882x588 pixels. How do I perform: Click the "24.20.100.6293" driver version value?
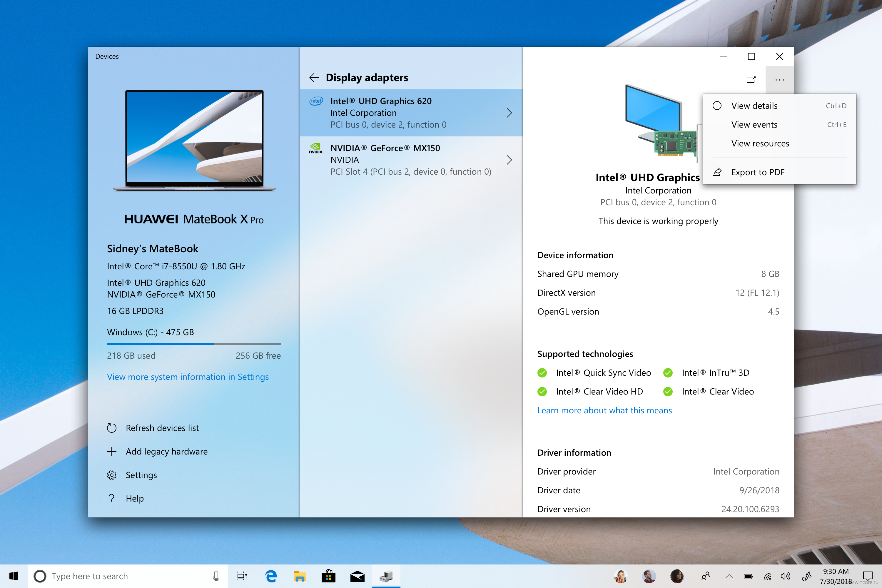point(750,509)
